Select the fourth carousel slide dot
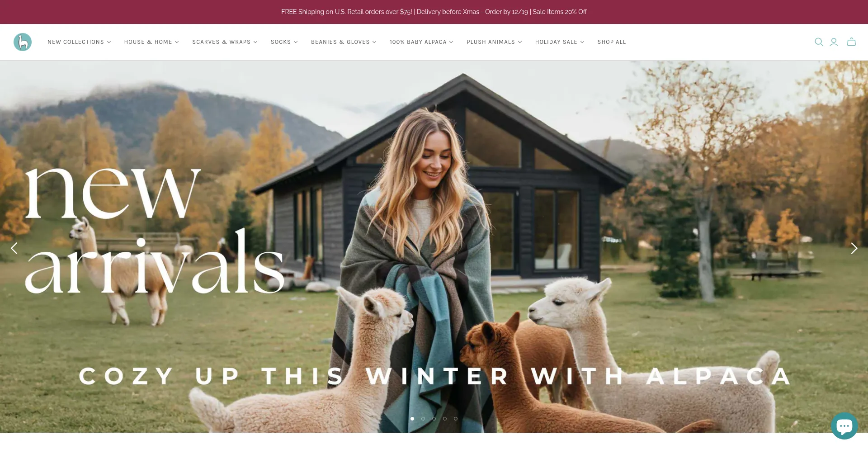Screen dimensions: 868x449 point(445,419)
